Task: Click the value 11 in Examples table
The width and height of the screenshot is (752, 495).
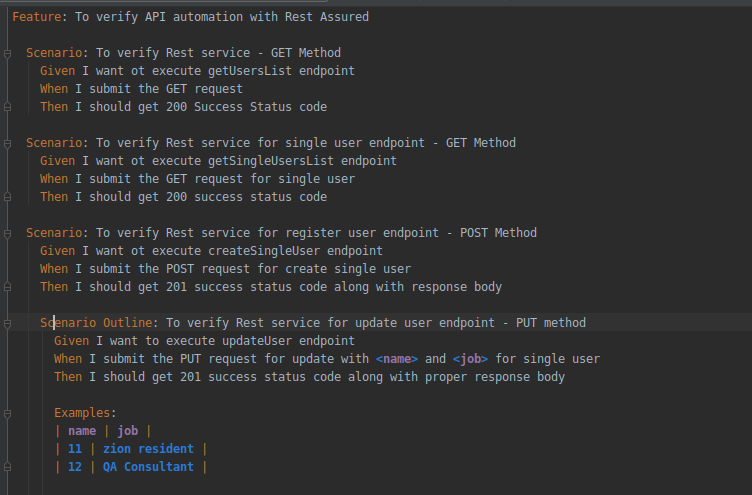Action: click(75, 449)
